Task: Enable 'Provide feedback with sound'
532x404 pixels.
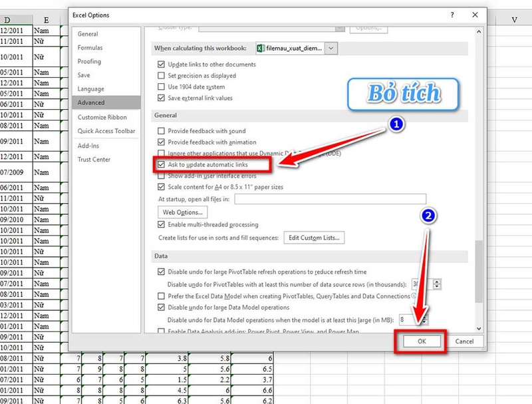Action: 161,130
